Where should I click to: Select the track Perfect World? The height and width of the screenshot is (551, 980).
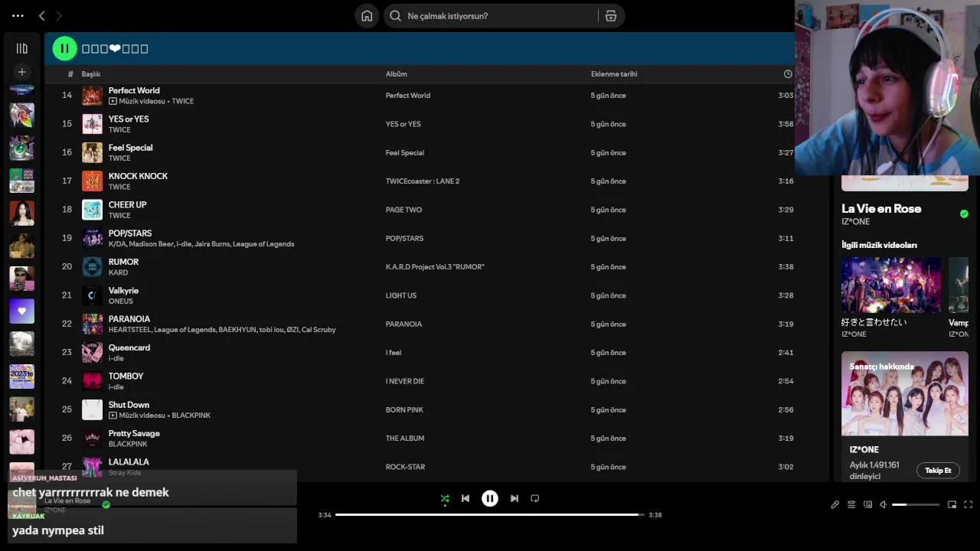tap(134, 90)
